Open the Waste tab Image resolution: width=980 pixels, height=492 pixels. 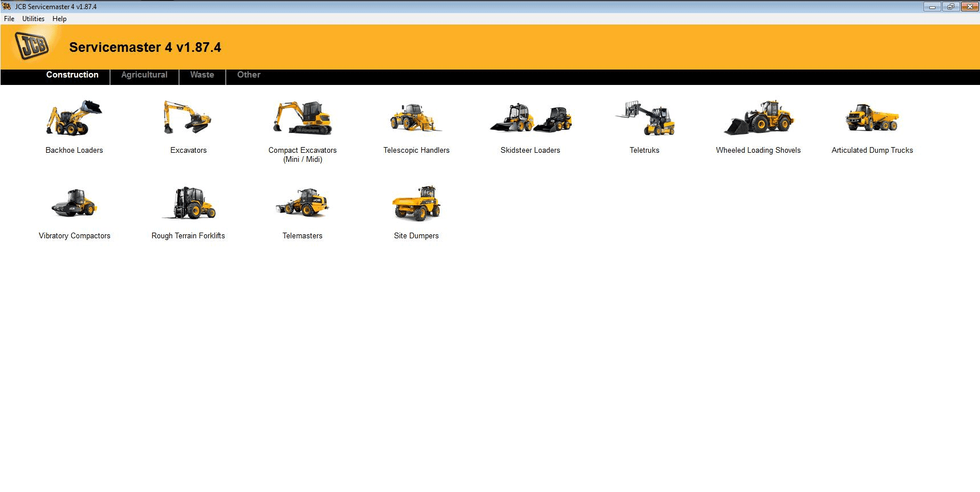pos(202,75)
